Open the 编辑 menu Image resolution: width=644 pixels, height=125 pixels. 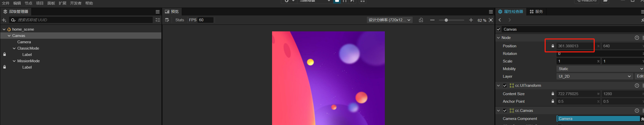pyautogui.click(x=17, y=3)
